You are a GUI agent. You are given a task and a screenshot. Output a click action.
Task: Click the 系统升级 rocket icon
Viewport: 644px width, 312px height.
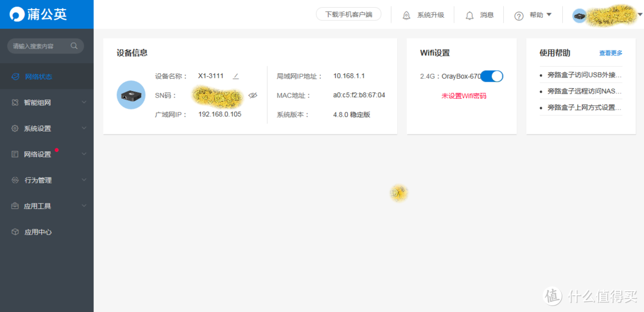pos(407,15)
